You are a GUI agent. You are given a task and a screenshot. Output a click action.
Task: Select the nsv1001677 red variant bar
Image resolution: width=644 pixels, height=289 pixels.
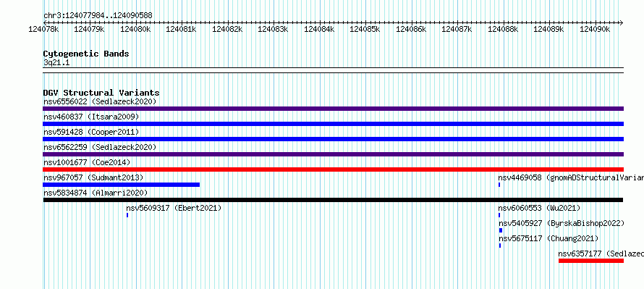tap(333, 169)
